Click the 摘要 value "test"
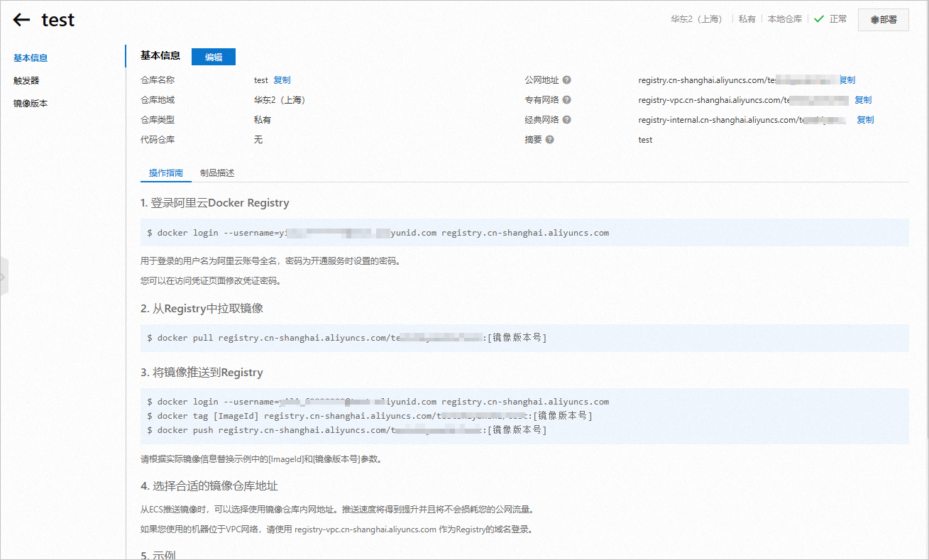The width and height of the screenshot is (929, 560). coord(645,140)
